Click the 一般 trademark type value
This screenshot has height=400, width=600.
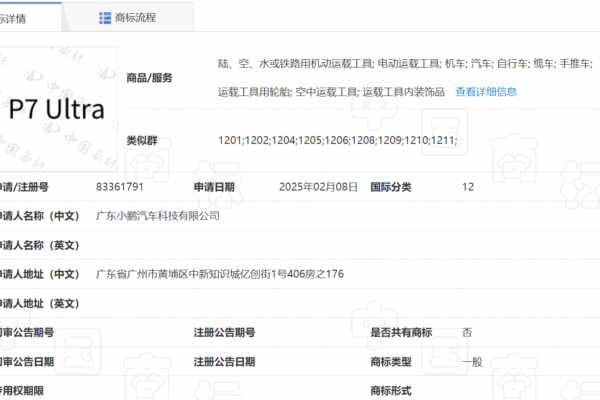pyautogui.click(x=472, y=362)
